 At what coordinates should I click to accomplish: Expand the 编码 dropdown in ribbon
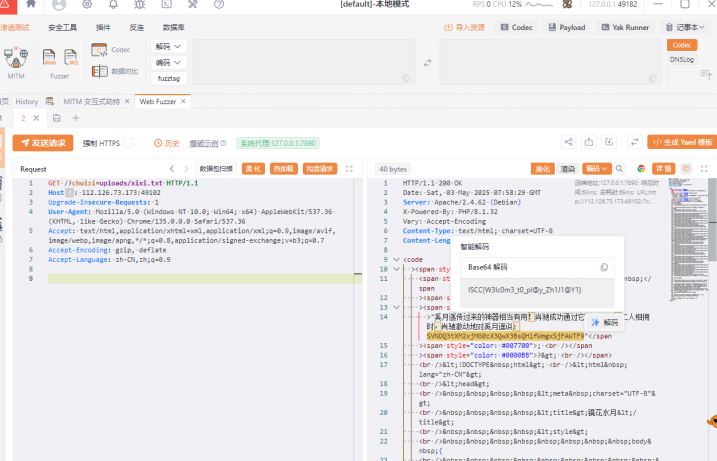tap(169, 62)
